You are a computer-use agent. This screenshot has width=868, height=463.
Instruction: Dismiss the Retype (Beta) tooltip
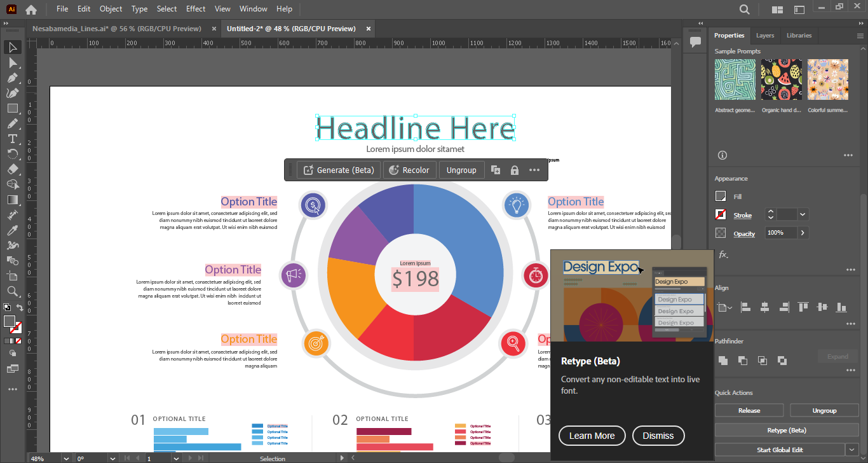pos(658,436)
